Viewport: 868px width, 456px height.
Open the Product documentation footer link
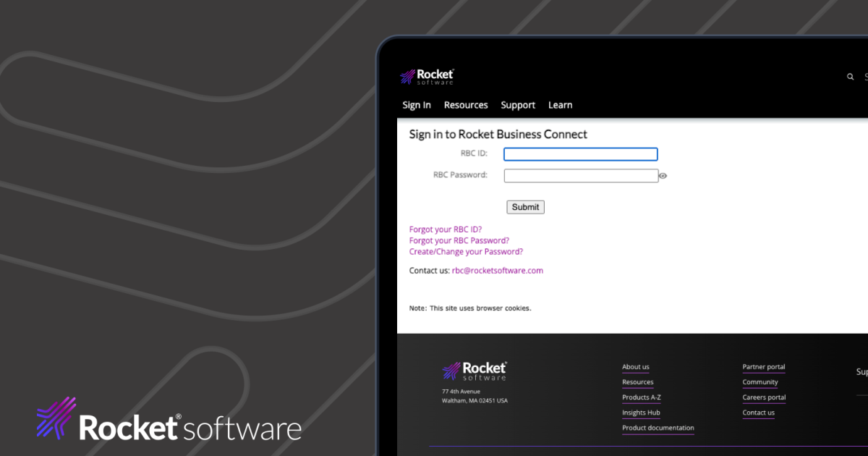[x=658, y=428]
